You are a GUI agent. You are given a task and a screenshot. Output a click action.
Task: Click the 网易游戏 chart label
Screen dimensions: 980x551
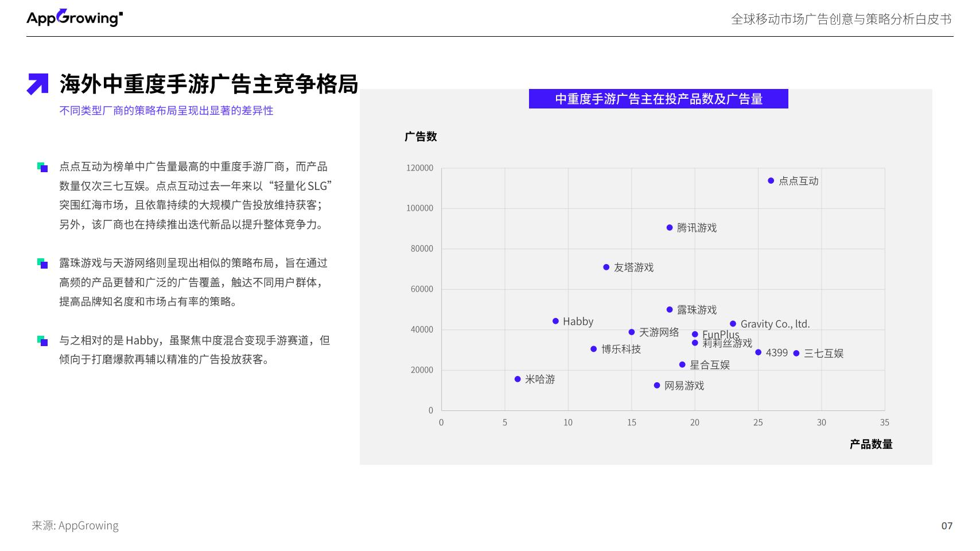(685, 386)
